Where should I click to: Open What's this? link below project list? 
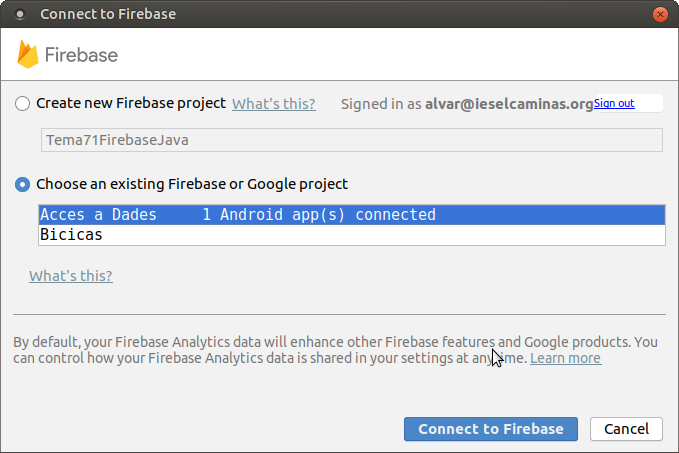coord(71,276)
